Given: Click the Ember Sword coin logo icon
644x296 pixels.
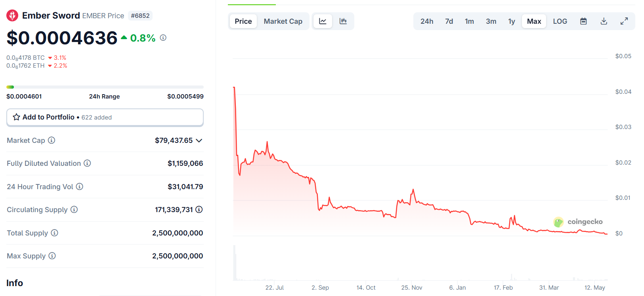Looking at the screenshot, I should [12, 15].
